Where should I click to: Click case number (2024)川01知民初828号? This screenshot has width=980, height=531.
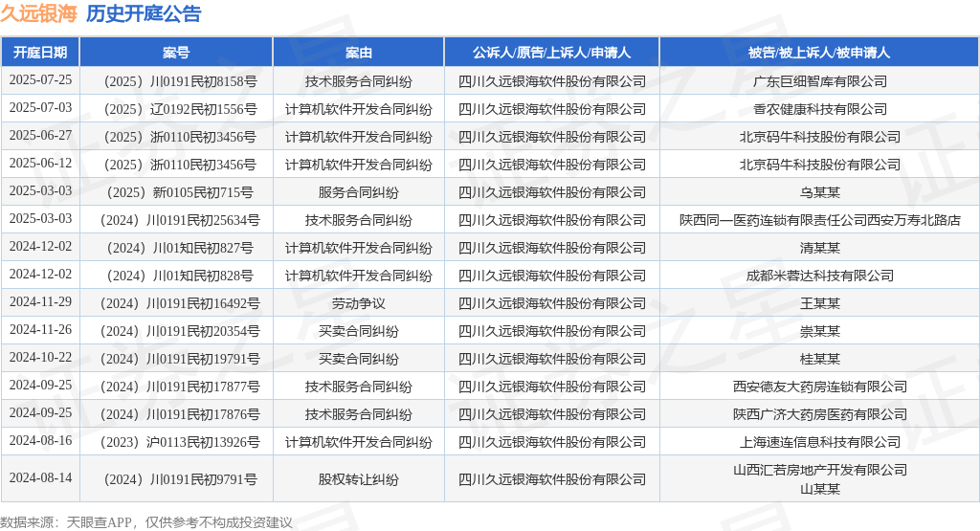tap(179, 276)
